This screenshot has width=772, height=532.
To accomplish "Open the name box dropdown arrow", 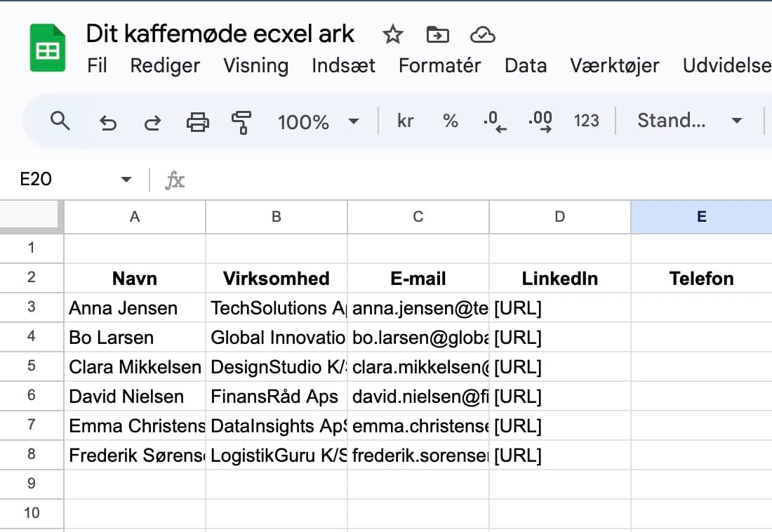I will point(126,180).
